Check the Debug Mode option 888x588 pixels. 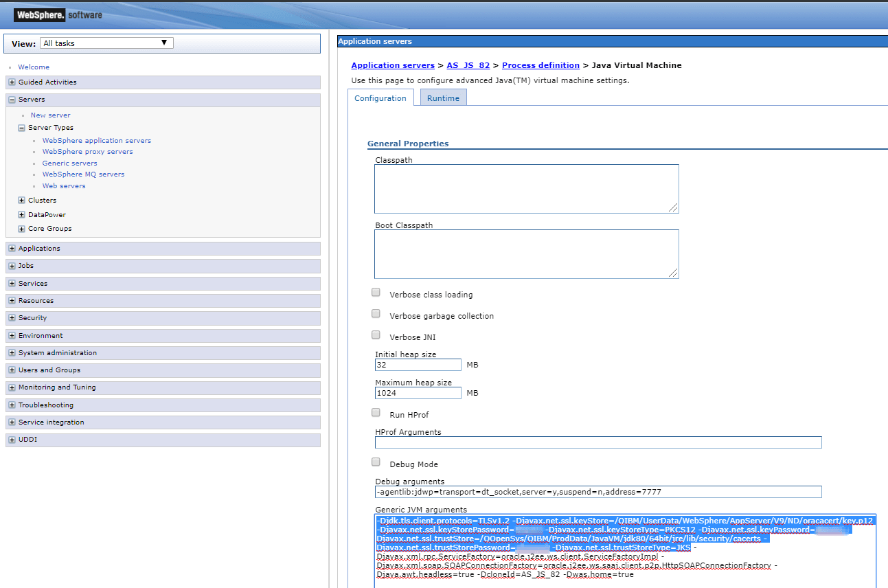point(376,462)
